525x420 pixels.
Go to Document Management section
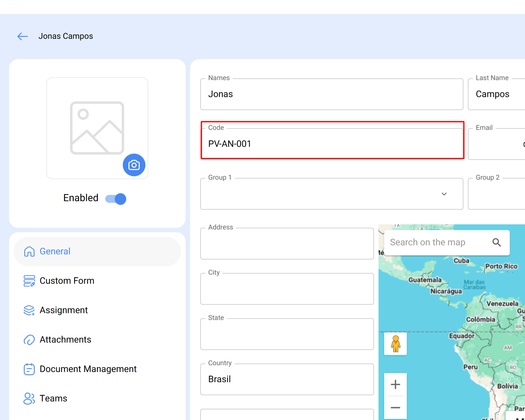[x=88, y=369]
